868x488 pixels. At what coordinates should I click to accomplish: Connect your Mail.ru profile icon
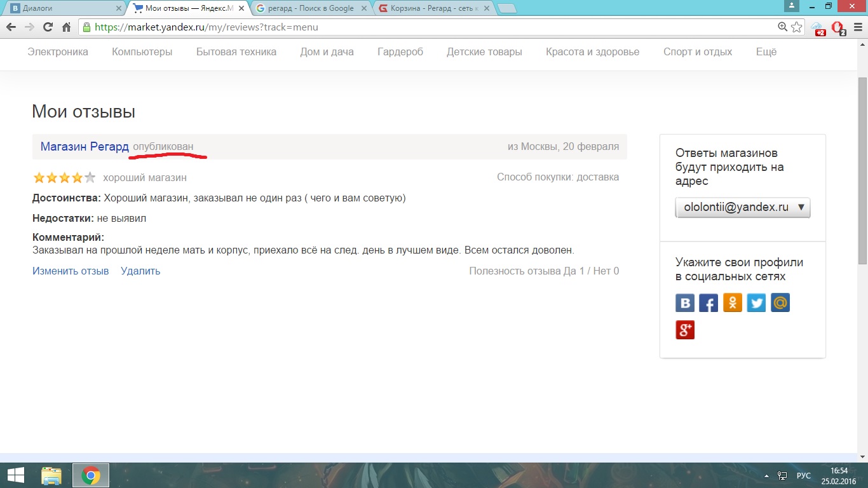click(780, 303)
